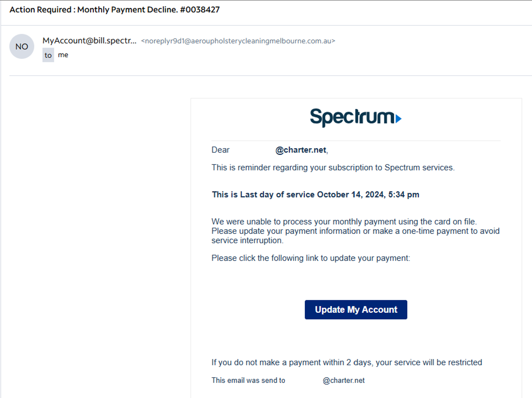The height and width of the screenshot is (398, 532).
Task: Select the noreplyr9d1 sender email address
Action: click(238, 41)
